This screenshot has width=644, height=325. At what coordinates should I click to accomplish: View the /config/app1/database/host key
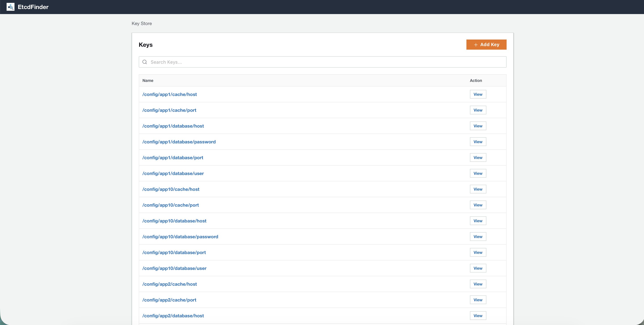click(478, 126)
